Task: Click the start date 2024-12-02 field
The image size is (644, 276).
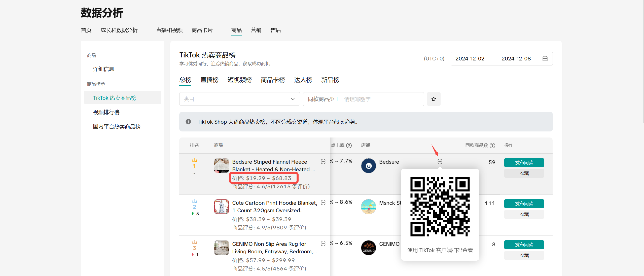Action: [470, 59]
